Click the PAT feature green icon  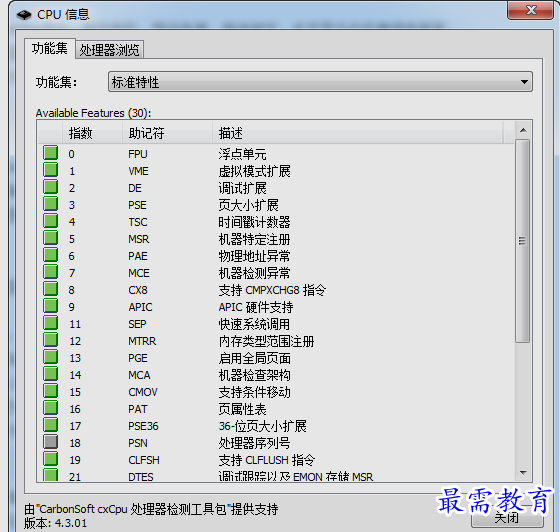(x=50, y=408)
